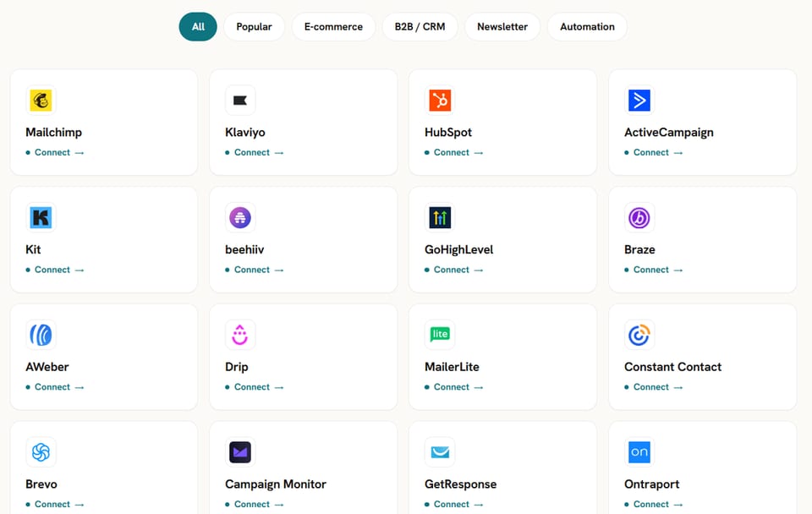This screenshot has height=514, width=812.
Task: Connect the Braze integration
Action: (x=654, y=270)
